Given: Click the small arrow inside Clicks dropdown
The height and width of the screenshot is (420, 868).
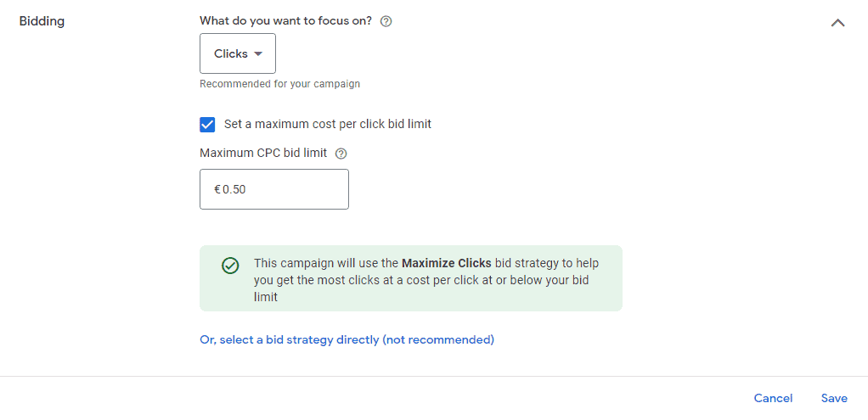Looking at the screenshot, I should pos(258,53).
